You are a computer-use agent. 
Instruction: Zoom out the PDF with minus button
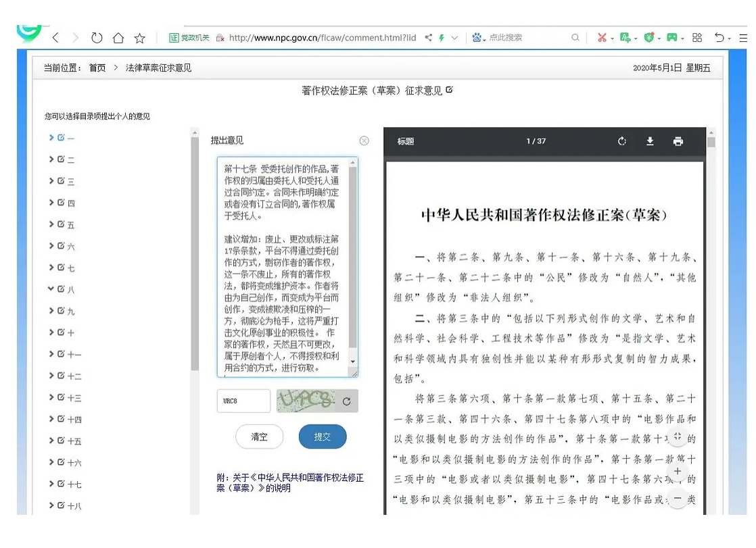(x=678, y=498)
